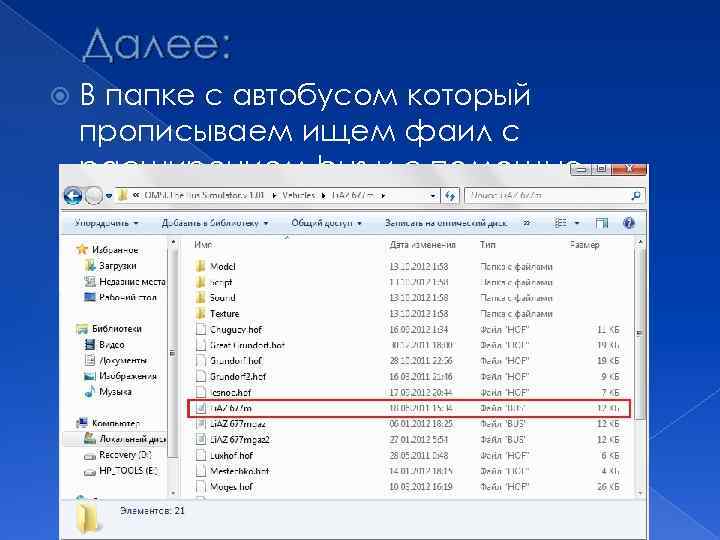Open the Общий доступ menu
Viewport: 720px width, 540px height.
tap(326, 223)
